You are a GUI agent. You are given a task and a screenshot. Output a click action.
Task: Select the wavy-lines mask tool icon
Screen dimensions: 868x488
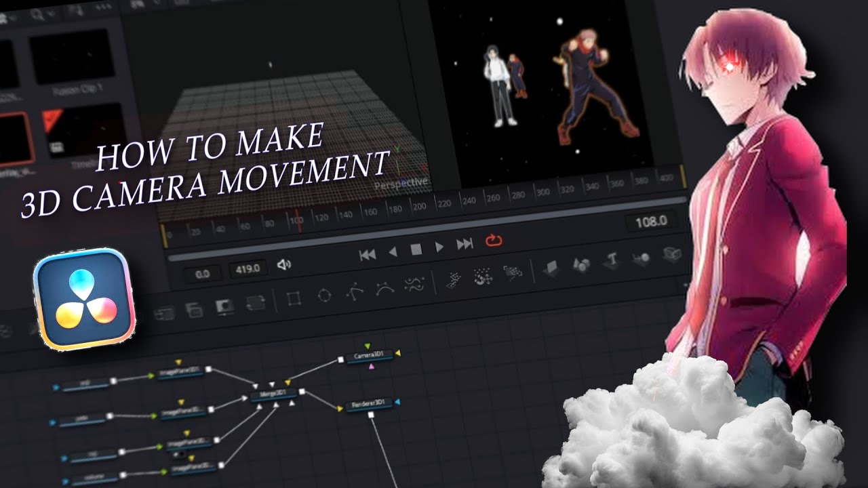pyautogui.click(x=414, y=285)
